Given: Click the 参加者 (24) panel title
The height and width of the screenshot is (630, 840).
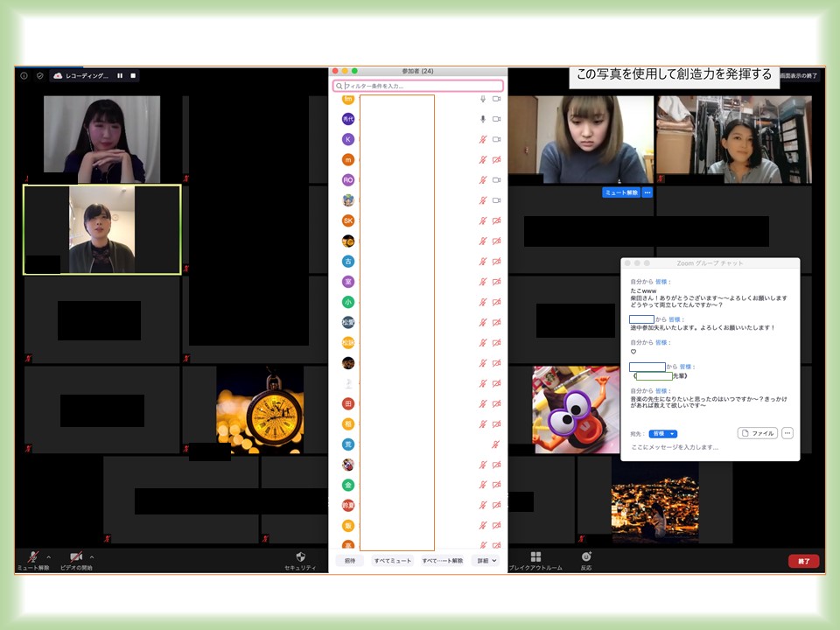Looking at the screenshot, I should point(418,71).
